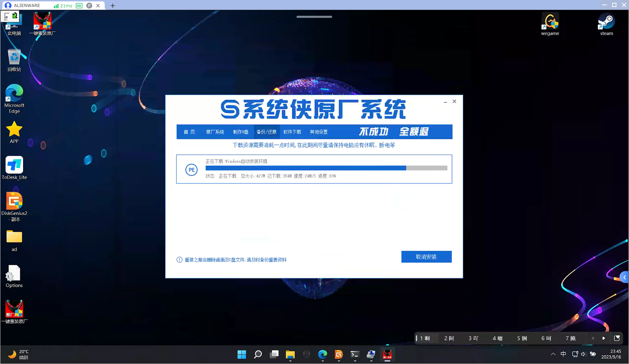Click the volume tray icon

(x=583, y=354)
